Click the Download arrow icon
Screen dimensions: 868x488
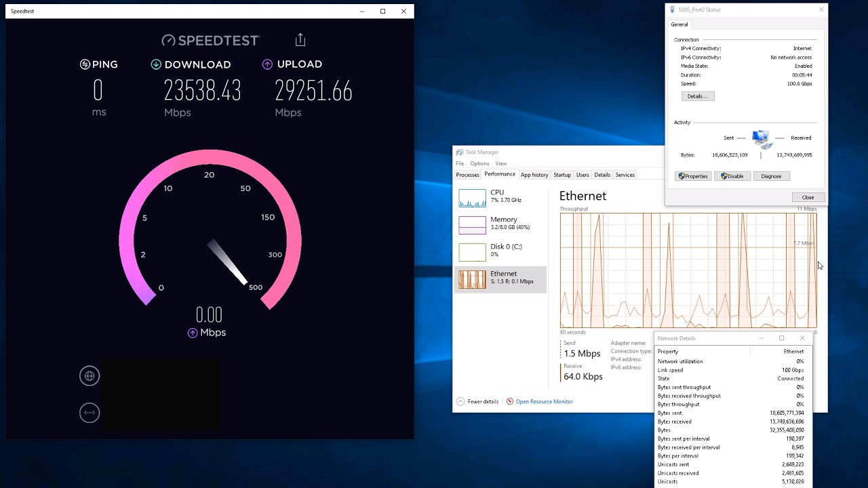tap(156, 64)
